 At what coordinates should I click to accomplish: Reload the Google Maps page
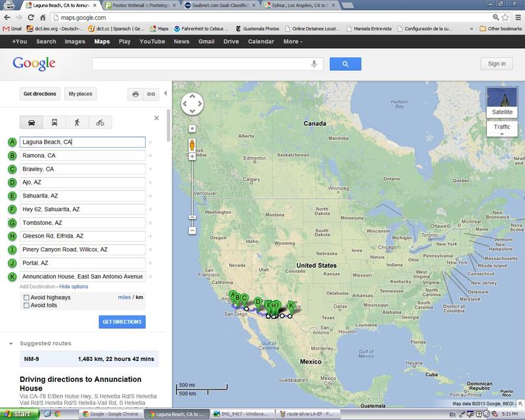(x=31, y=18)
